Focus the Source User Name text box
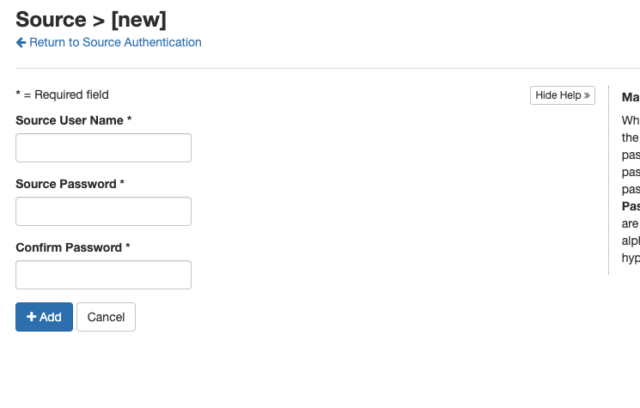The image size is (640, 408). pyautogui.click(x=103, y=148)
